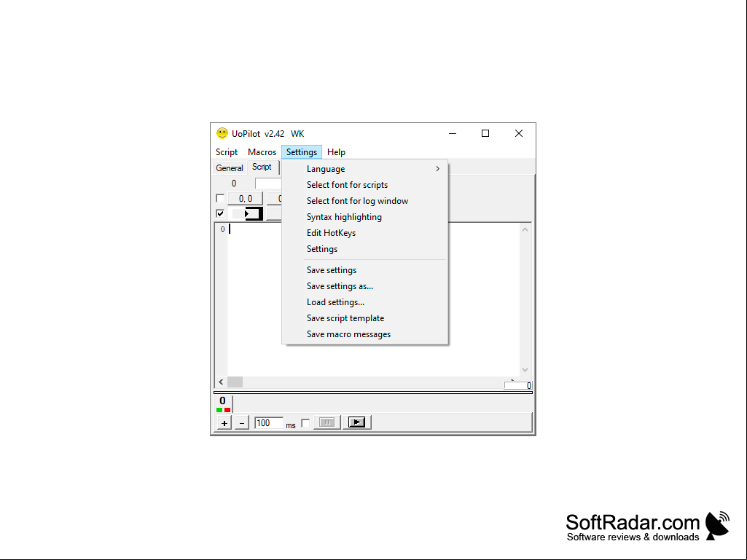Viewport: 747px width, 560px height.
Task: Select the Script tab
Action: tap(262, 167)
